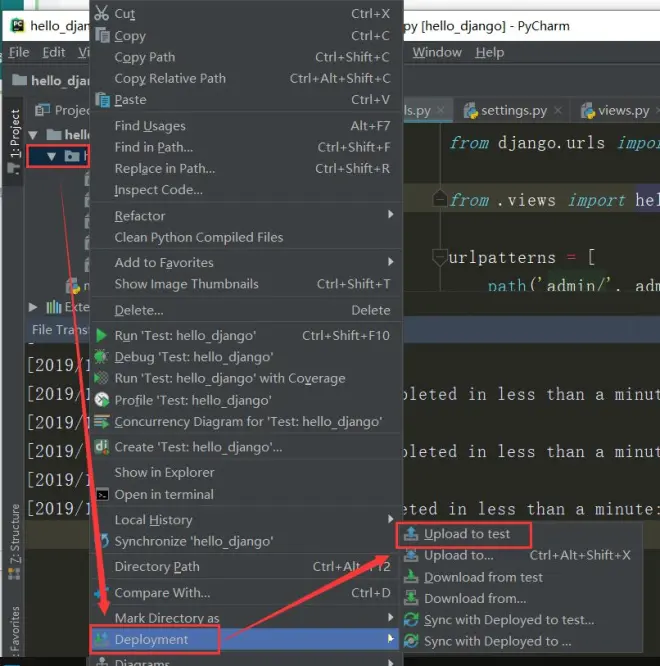Fold the urlpatterns block
The width and height of the screenshot is (660, 666).
440,257
